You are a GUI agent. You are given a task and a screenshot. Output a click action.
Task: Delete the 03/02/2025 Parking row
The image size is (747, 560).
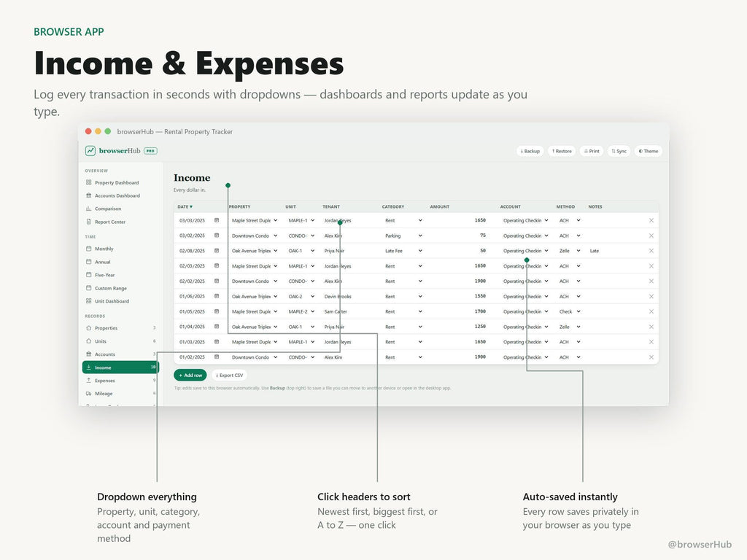coord(651,236)
